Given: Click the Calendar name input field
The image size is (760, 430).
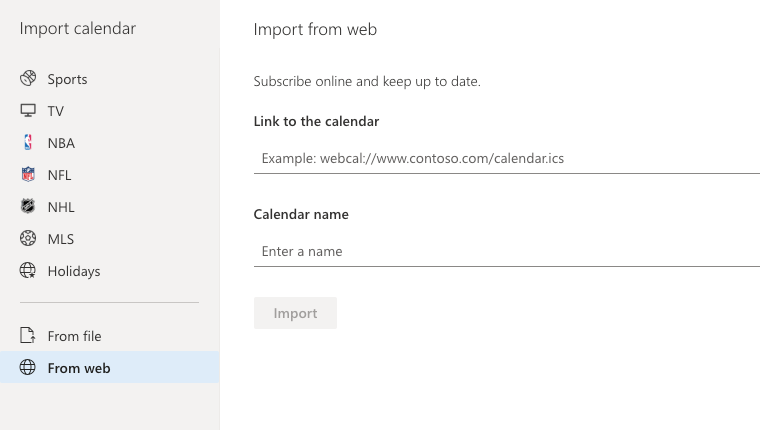Looking at the screenshot, I should tap(507, 252).
